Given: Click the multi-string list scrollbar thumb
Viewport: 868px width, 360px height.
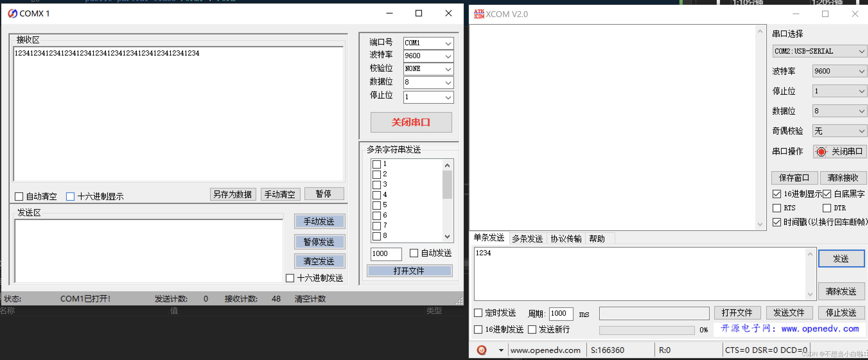Looking at the screenshot, I should click(447, 185).
